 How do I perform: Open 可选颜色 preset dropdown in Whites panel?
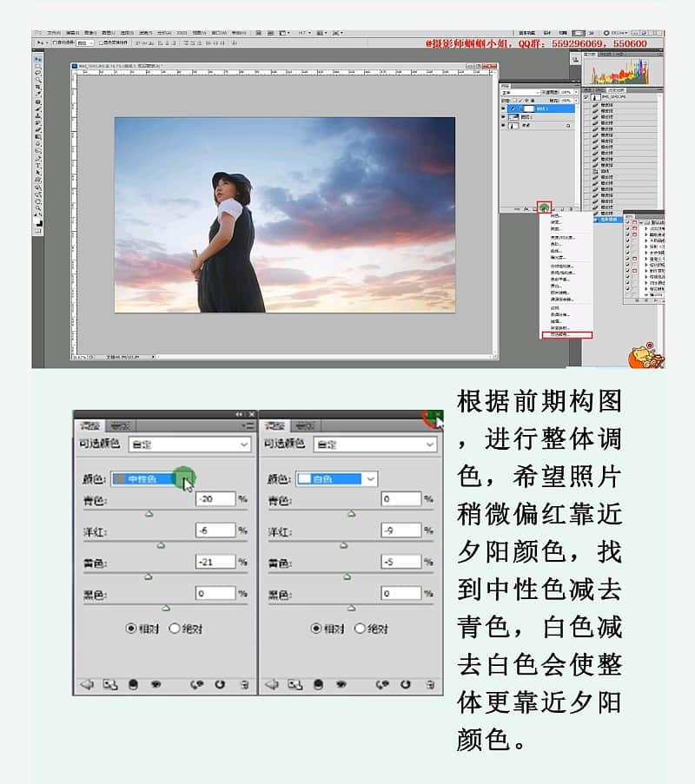[x=374, y=445]
